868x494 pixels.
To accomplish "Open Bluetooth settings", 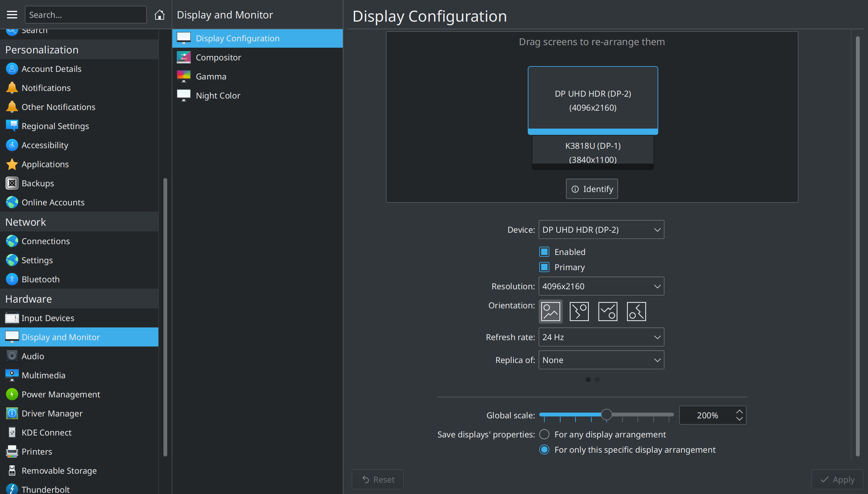I will pyautogui.click(x=41, y=279).
